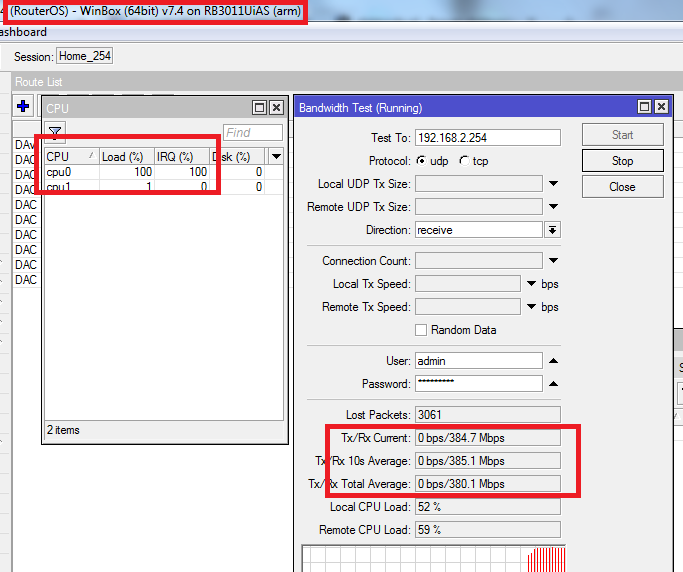
Task: Click the Remote UDP Tx Size field
Action: coord(479,206)
